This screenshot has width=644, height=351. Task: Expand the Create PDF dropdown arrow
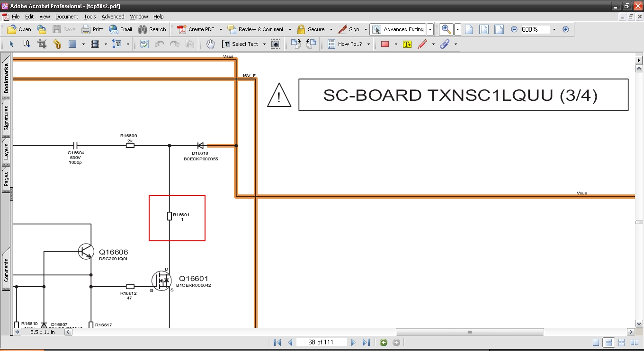221,29
